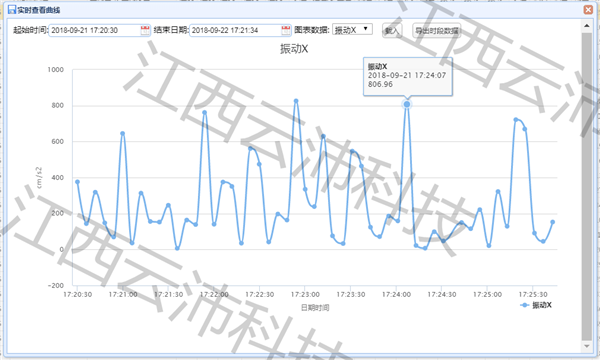Click the y-axis unit label cm/s2

[39, 178]
